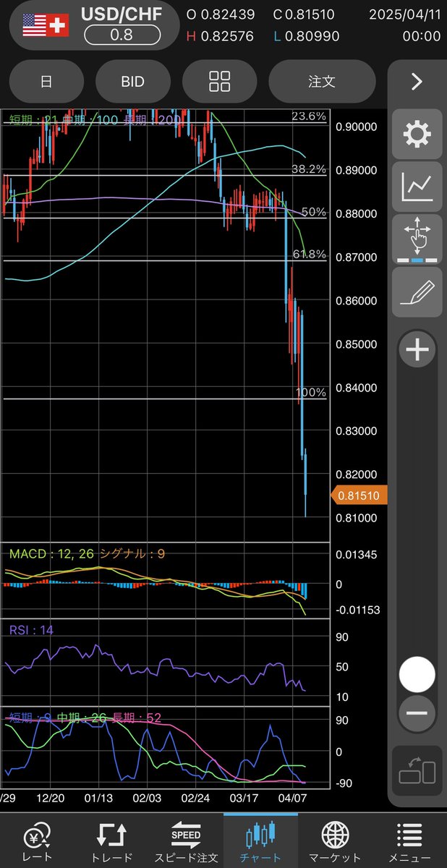Open the 日 timeframe selector
Image resolution: width=447 pixels, height=868 pixels.
coord(46,82)
